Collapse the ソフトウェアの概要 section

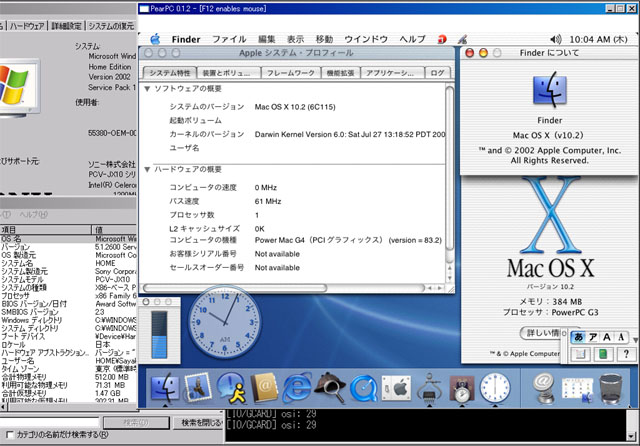[x=148, y=89]
